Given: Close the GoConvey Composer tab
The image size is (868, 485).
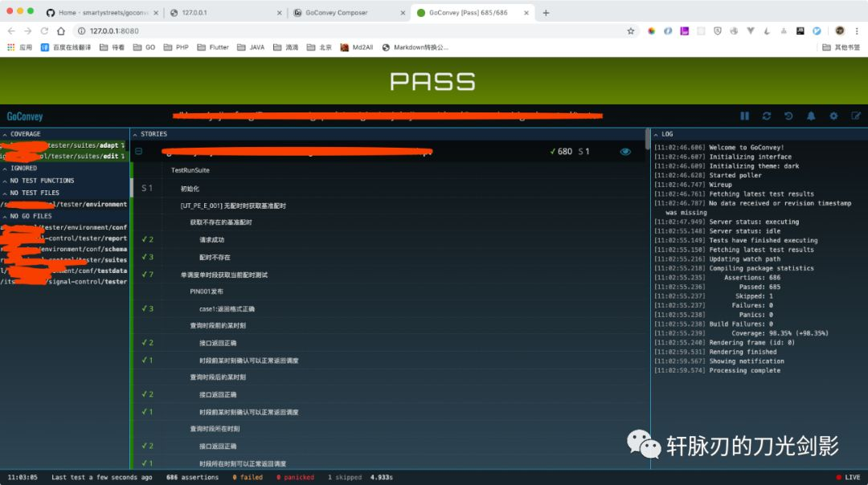Looking at the screenshot, I should tap(403, 13).
